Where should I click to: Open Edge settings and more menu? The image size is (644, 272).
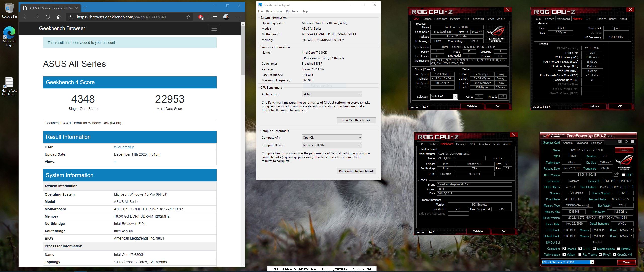pos(238,17)
